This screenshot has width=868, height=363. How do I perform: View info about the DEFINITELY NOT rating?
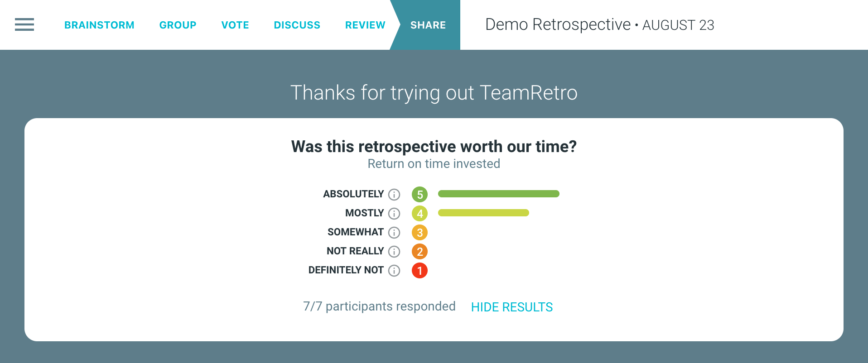pyautogui.click(x=395, y=270)
